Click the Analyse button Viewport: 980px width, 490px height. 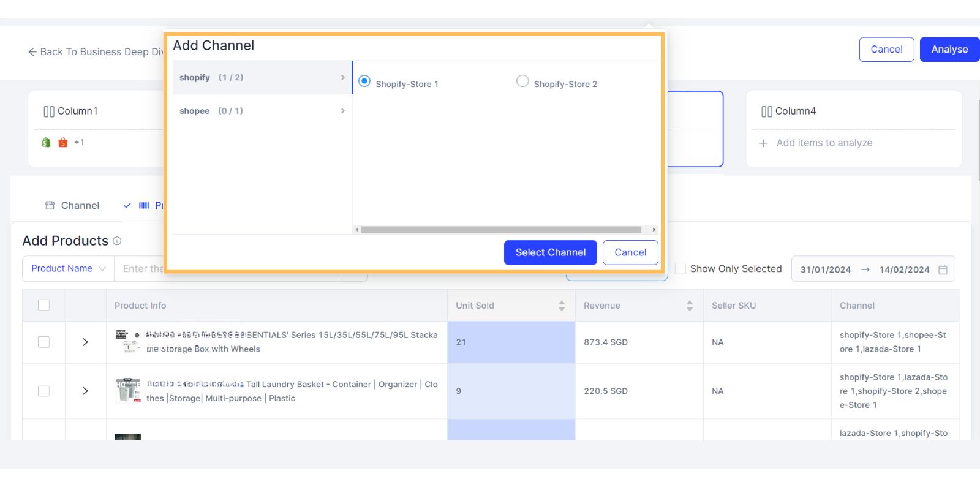pos(949,50)
